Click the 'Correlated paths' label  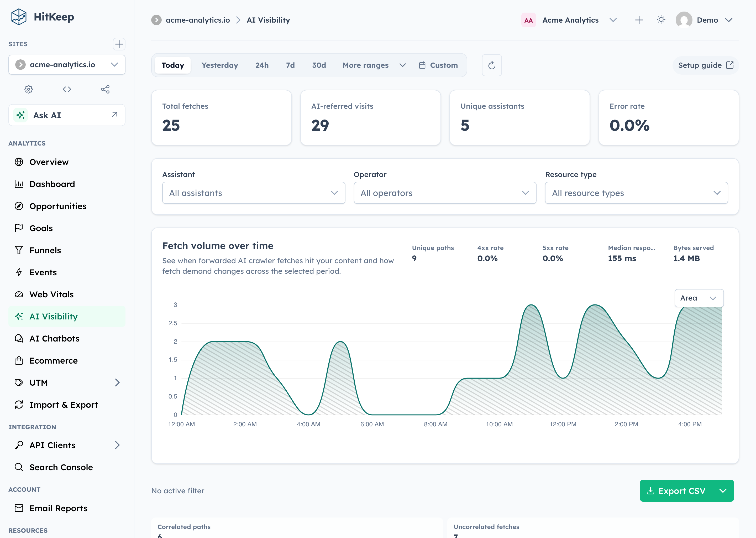point(184,527)
